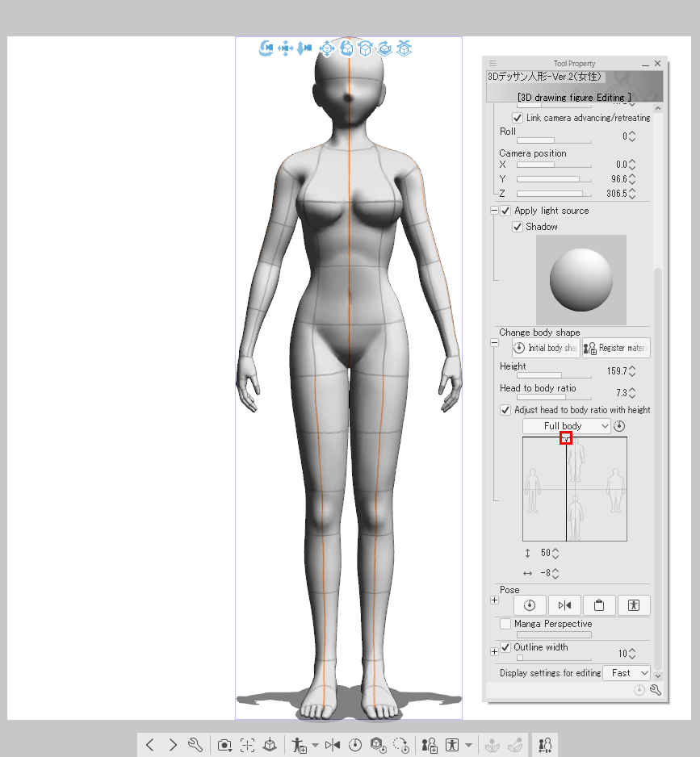Expand the Pose section

point(494,600)
